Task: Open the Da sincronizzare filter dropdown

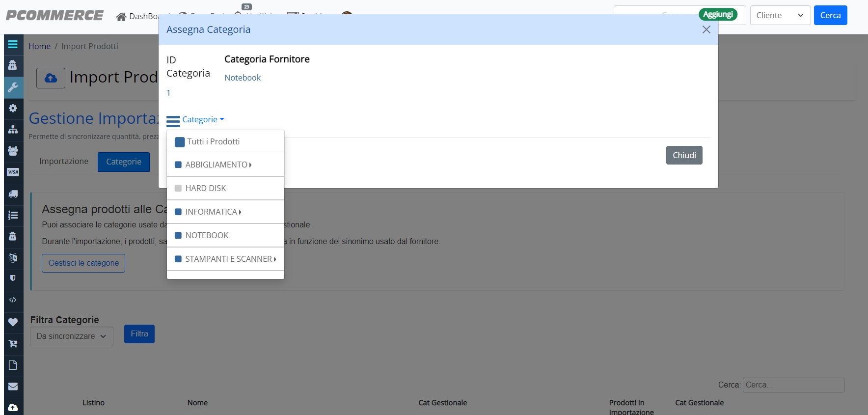Action: tap(72, 336)
